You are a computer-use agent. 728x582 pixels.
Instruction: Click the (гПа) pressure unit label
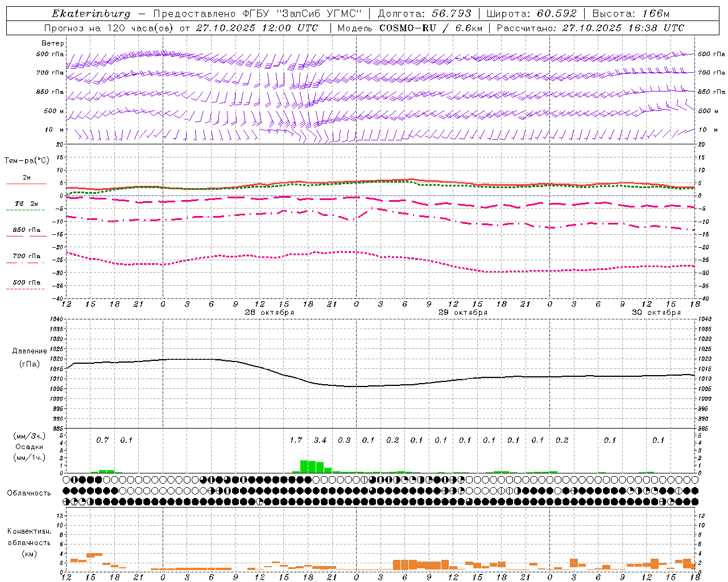[30, 364]
